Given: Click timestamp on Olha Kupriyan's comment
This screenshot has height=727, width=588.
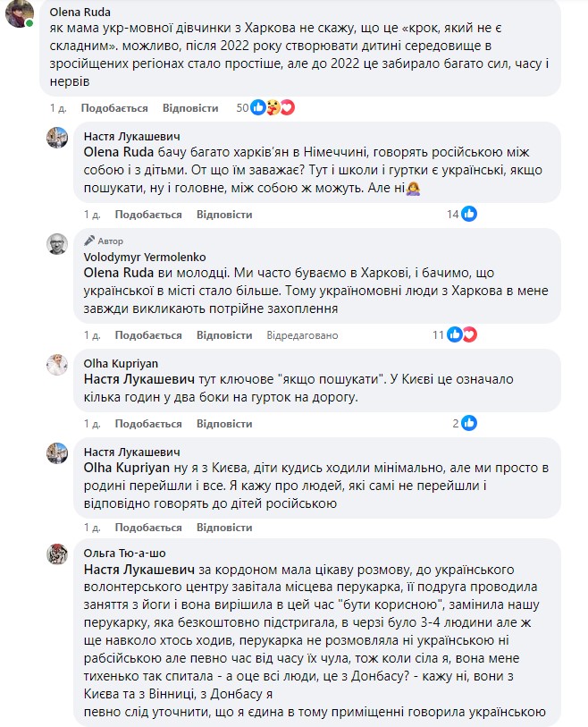Looking at the screenshot, I should point(91,423).
